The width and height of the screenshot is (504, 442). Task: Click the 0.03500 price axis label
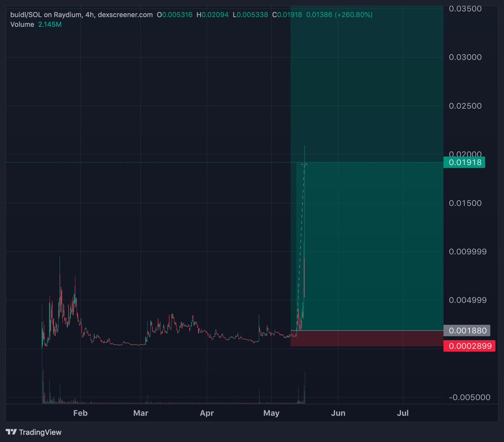465,8
